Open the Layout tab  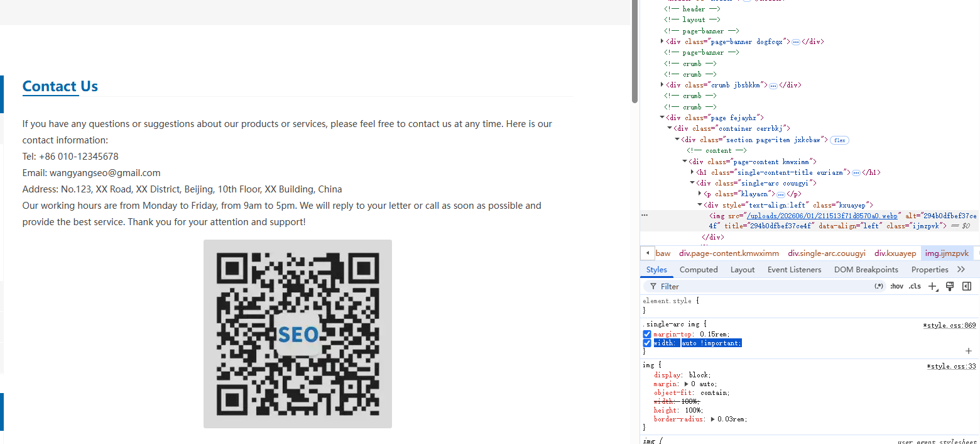(743, 269)
